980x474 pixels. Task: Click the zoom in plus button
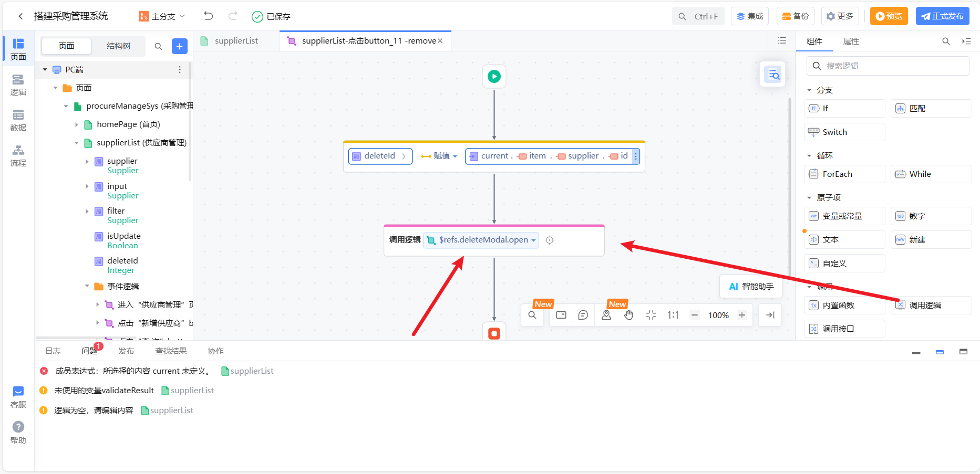tap(742, 315)
